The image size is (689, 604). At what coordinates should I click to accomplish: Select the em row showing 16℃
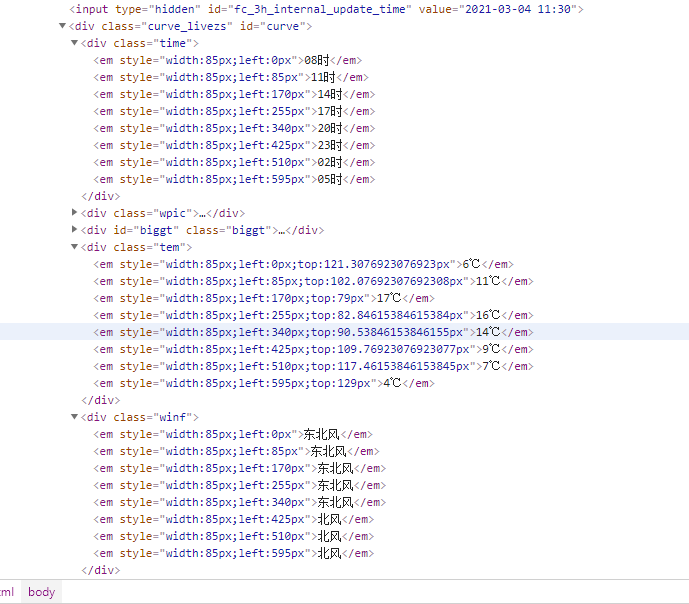(313, 315)
